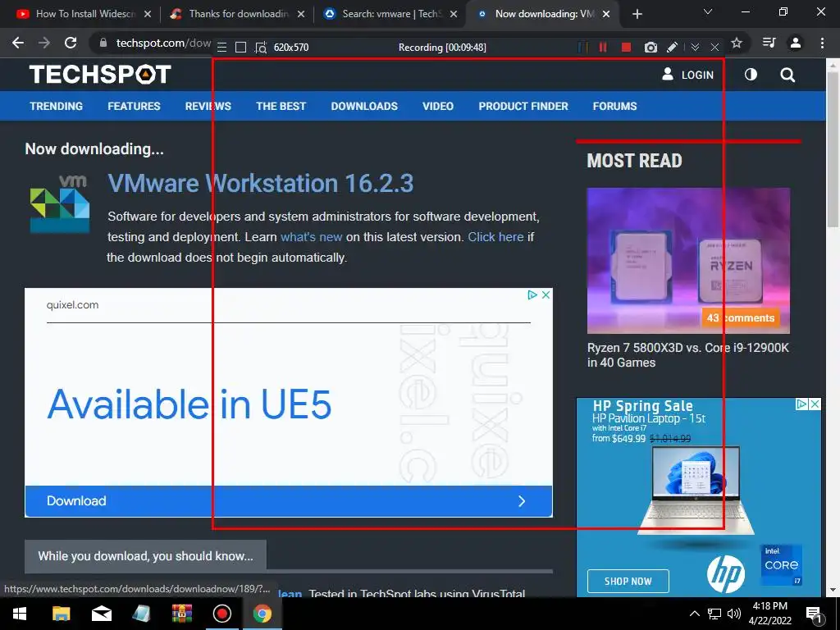Click SHOP NOW in the HP ad
The image size is (840, 630).
pyautogui.click(x=628, y=582)
